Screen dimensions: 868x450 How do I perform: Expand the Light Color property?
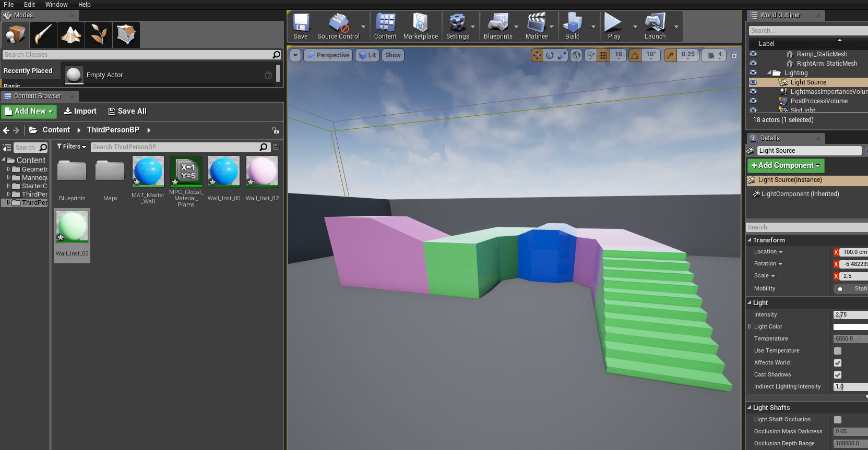point(750,327)
